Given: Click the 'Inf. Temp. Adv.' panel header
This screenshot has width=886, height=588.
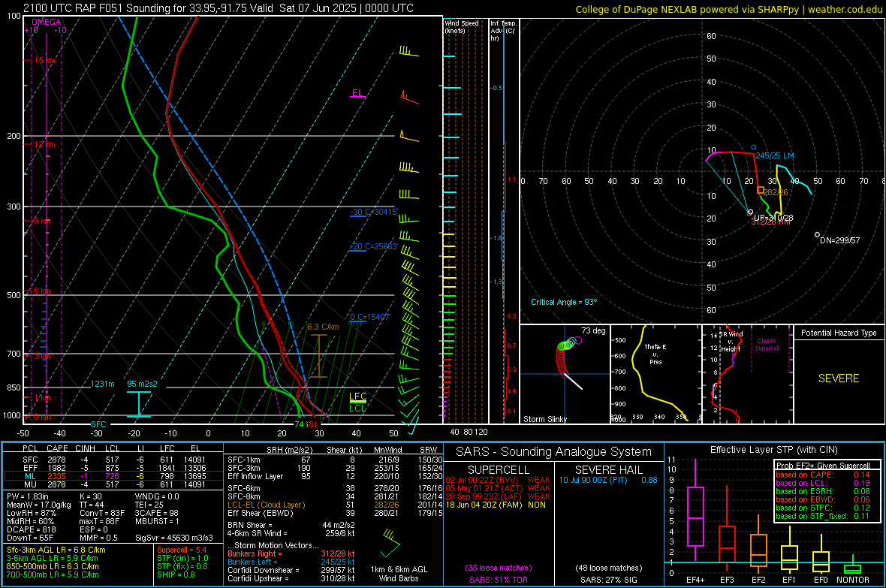Looking at the screenshot, I should pyautogui.click(x=504, y=31).
